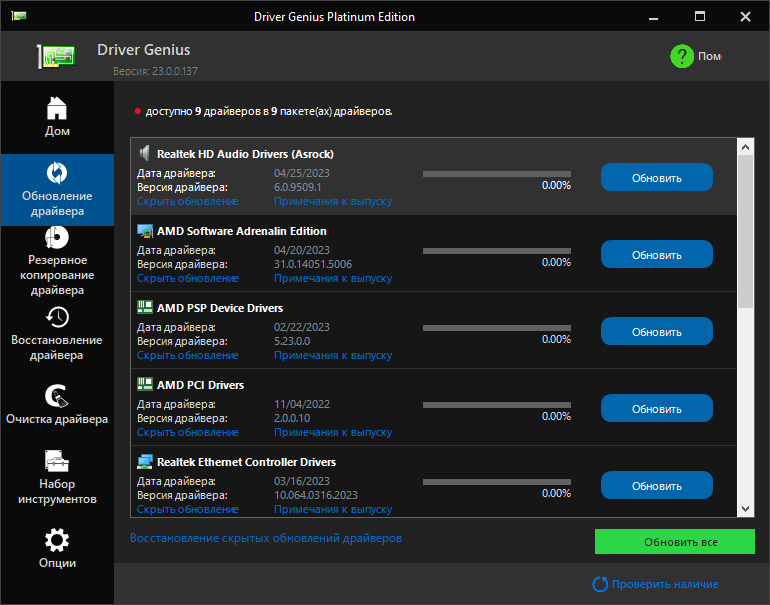
Task: Update the Realtek HD Audio driver
Action: point(657,177)
